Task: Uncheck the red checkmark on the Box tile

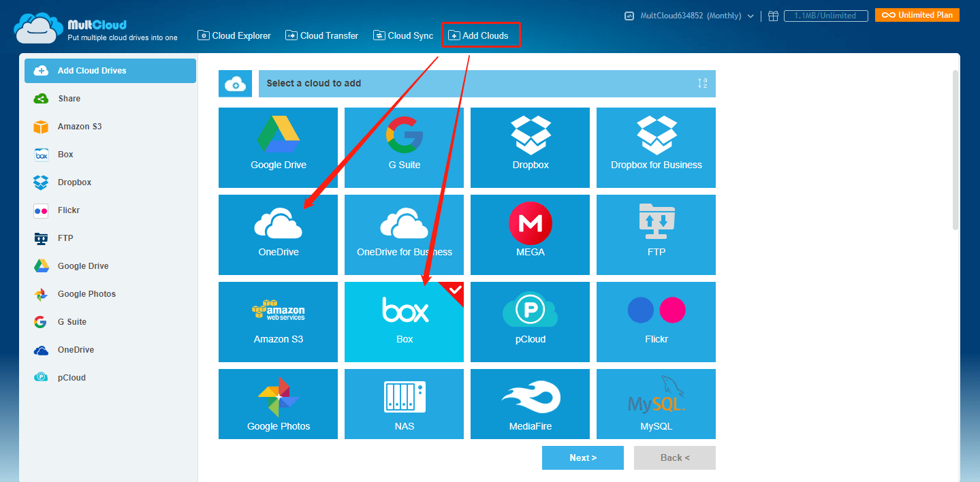Action: pos(455,291)
